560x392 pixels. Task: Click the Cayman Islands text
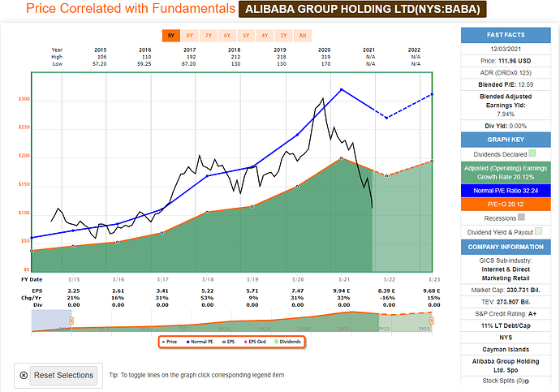506,350
